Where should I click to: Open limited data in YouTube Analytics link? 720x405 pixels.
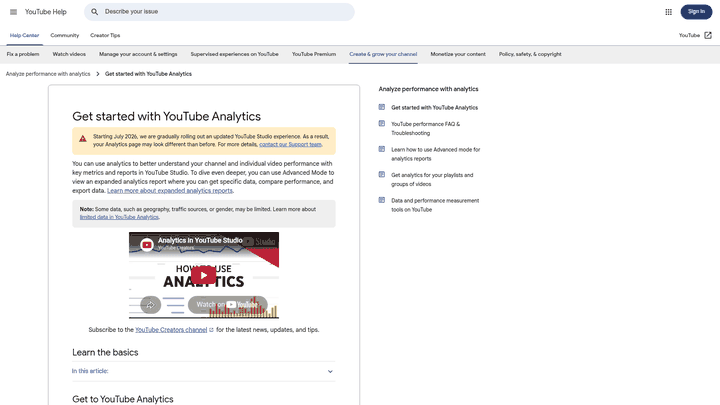(119, 217)
